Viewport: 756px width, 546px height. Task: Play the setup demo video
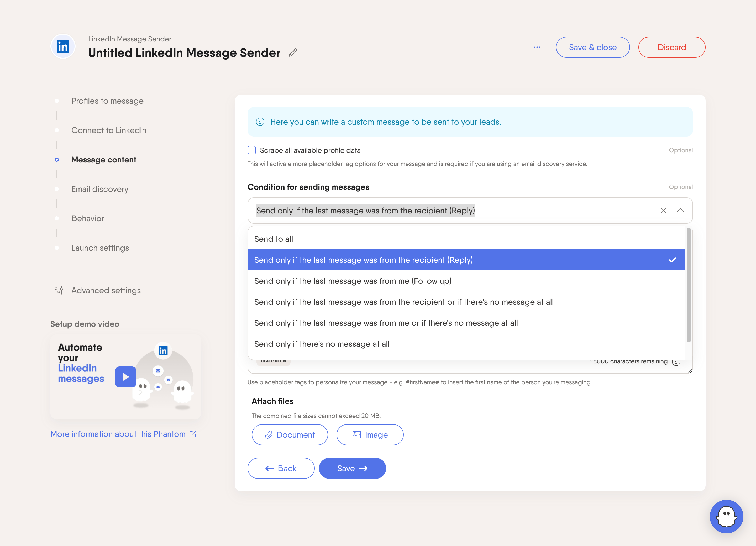coord(126,377)
